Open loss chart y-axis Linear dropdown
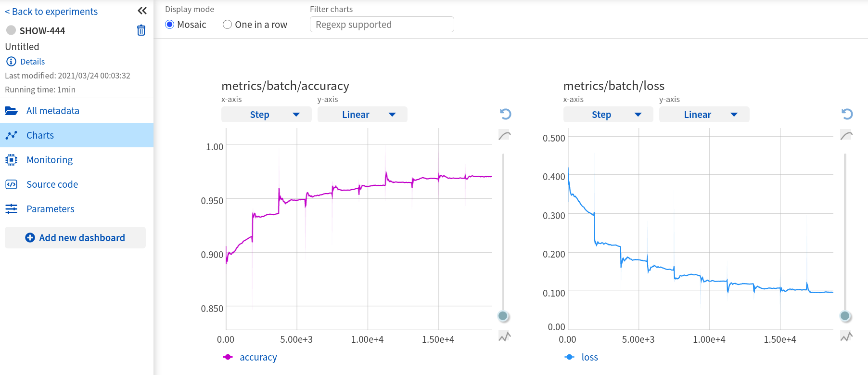Image resolution: width=868 pixels, height=375 pixels. click(704, 115)
